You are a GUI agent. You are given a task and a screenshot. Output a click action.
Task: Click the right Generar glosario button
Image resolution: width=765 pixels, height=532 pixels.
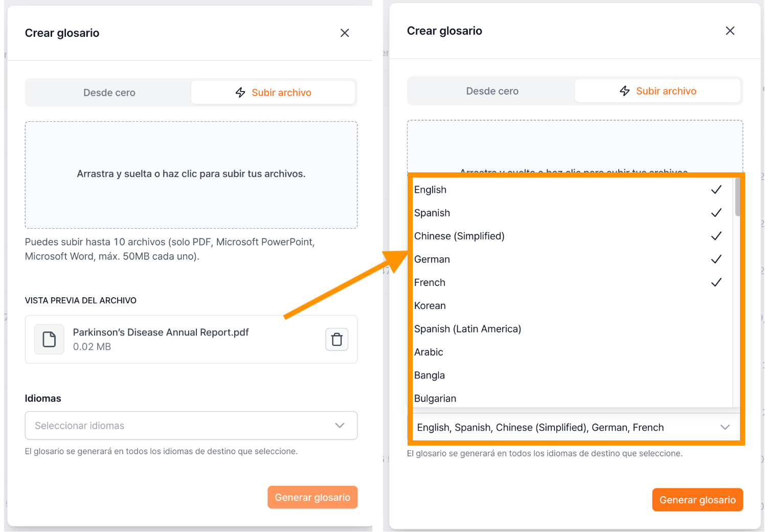click(697, 500)
